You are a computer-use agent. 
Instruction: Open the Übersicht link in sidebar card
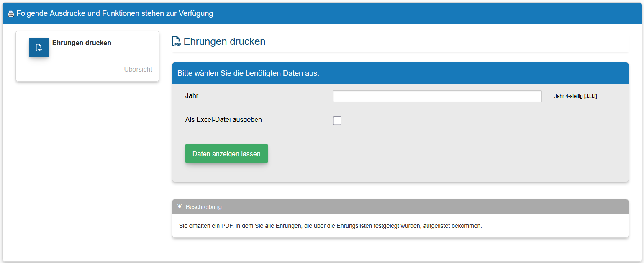tap(138, 69)
